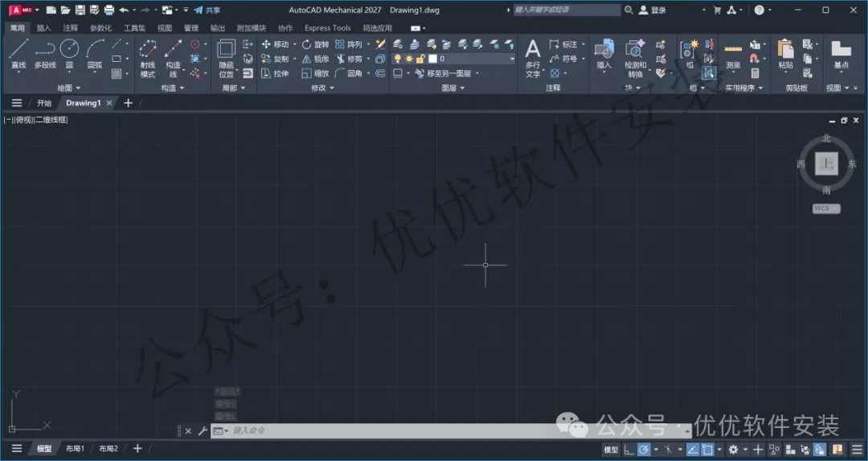Click the 移至另一图层 button
Image resolution: width=868 pixels, height=461 pixels.
[443, 73]
